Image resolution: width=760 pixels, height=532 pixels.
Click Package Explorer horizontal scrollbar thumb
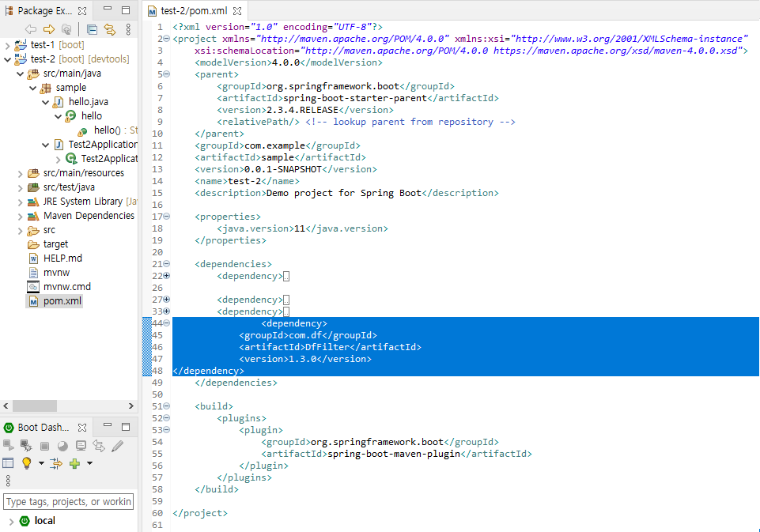[x=35, y=406]
